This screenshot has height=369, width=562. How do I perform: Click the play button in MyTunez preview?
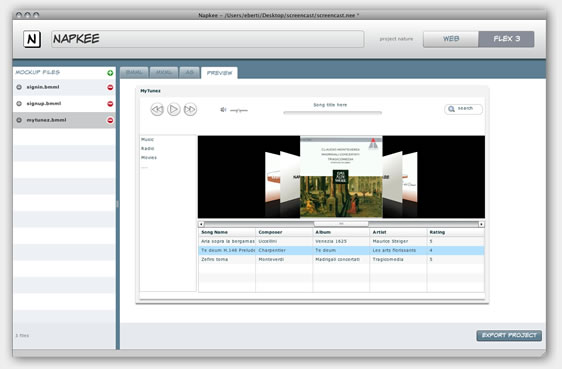click(174, 109)
